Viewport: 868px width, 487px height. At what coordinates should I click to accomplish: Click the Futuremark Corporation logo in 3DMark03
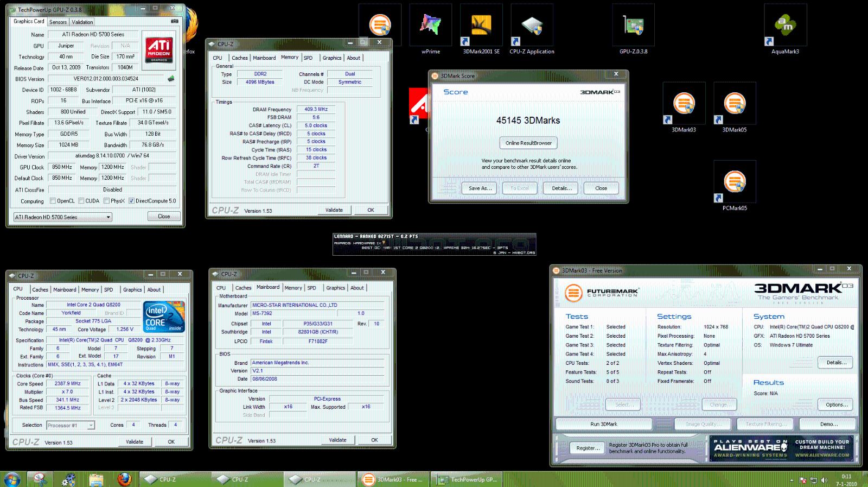click(x=602, y=293)
